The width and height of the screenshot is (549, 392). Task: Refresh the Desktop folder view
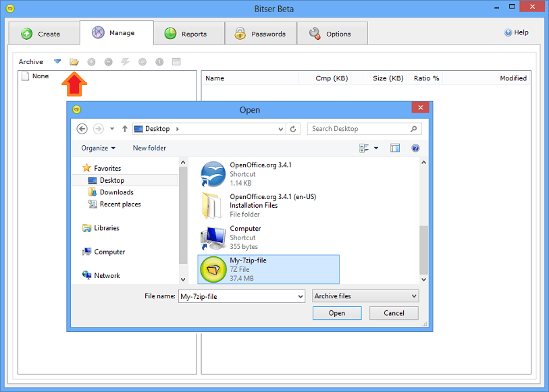[293, 129]
